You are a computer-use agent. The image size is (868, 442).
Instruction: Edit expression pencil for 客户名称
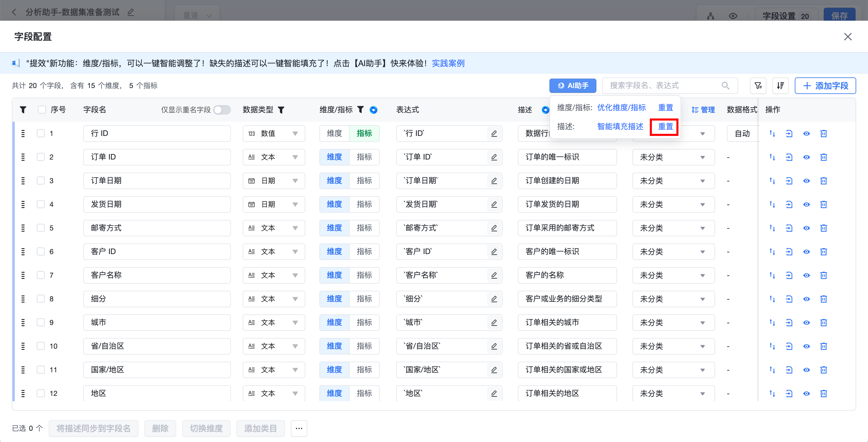(x=494, y=275)
